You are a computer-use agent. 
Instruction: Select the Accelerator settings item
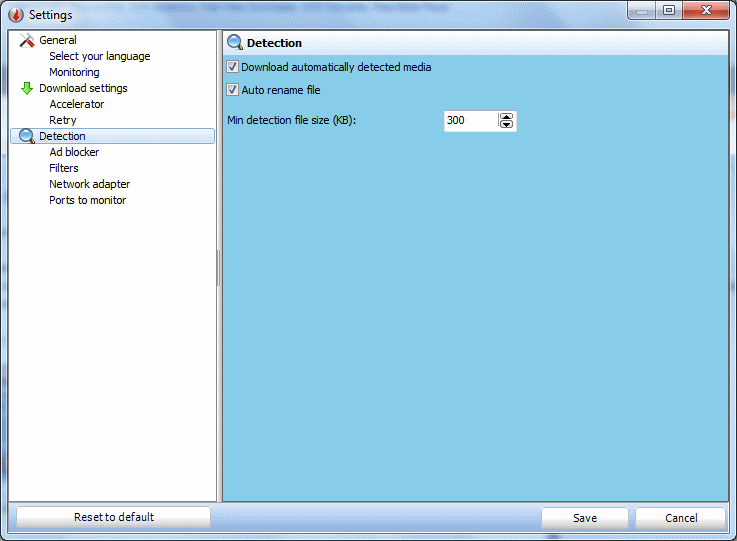pyautogui.click(x=77, y=104)
